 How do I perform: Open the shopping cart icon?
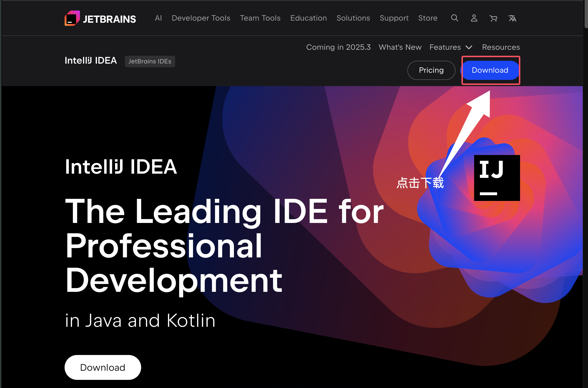(x=493, y=18)
